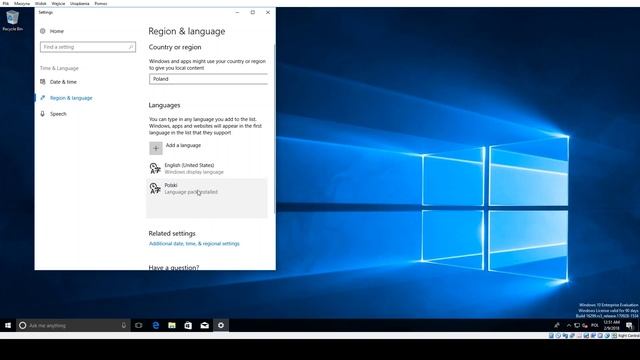Open the Maszyna menu

point(22,4)
